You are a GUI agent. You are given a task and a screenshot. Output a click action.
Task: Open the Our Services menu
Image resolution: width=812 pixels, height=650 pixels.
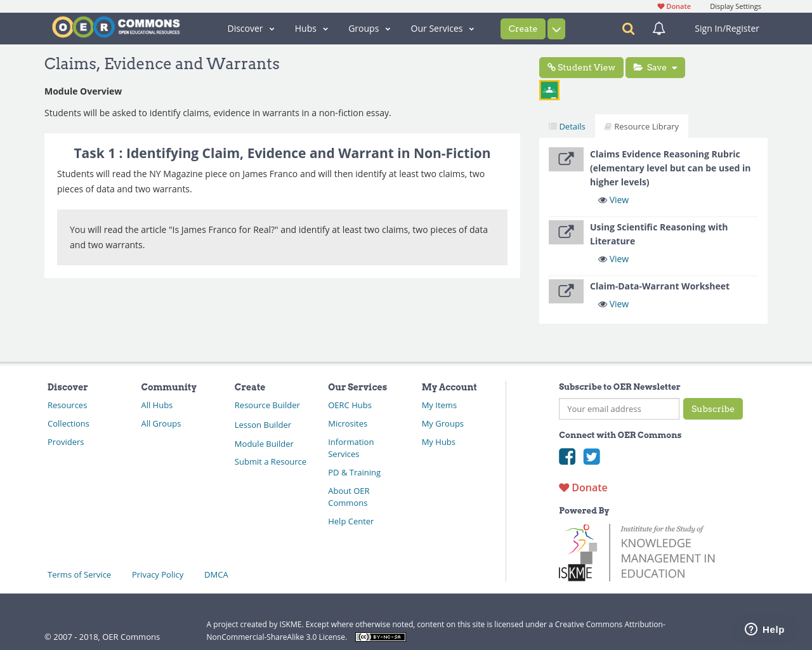pyautogui.click(x=442, y=29)
